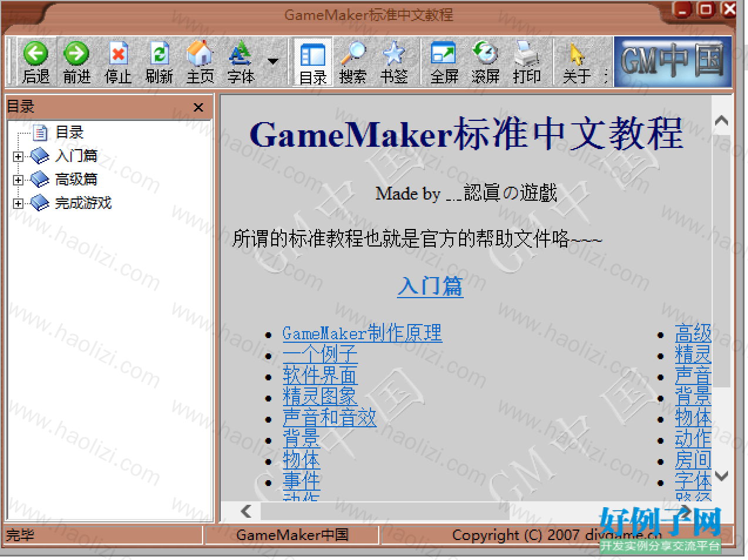This screenshot has width=748, height=560.
Task: Close the 目录 side panel
Action: (x=198, y=107)
